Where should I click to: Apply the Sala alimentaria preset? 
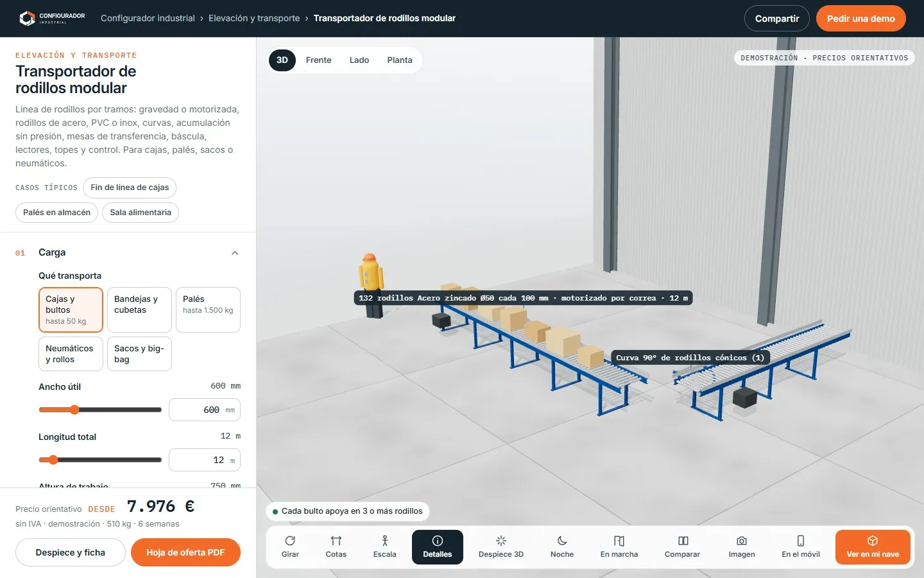point(141,213)
